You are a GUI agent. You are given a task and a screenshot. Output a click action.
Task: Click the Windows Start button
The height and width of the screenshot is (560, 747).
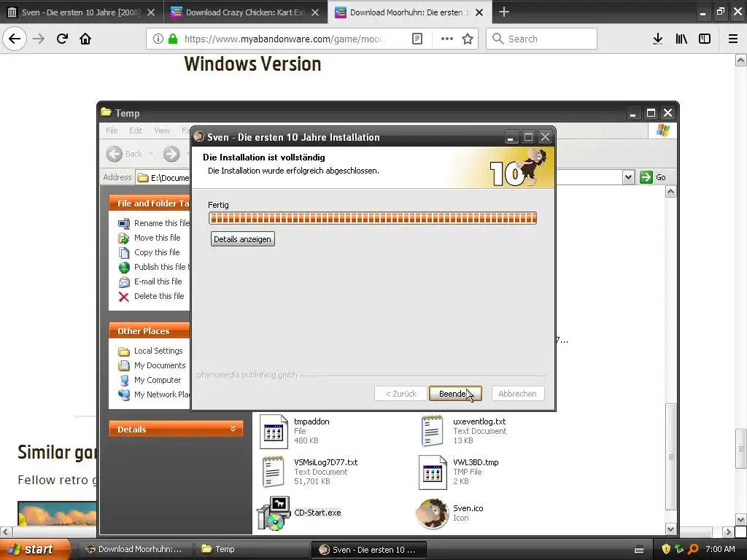(x=36, y=549)
